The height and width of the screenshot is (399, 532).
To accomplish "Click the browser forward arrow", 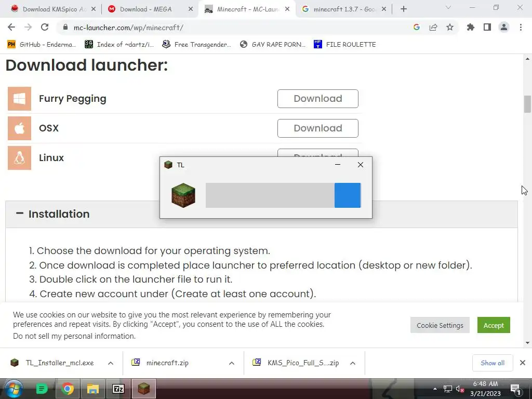I will click(28, 28).
